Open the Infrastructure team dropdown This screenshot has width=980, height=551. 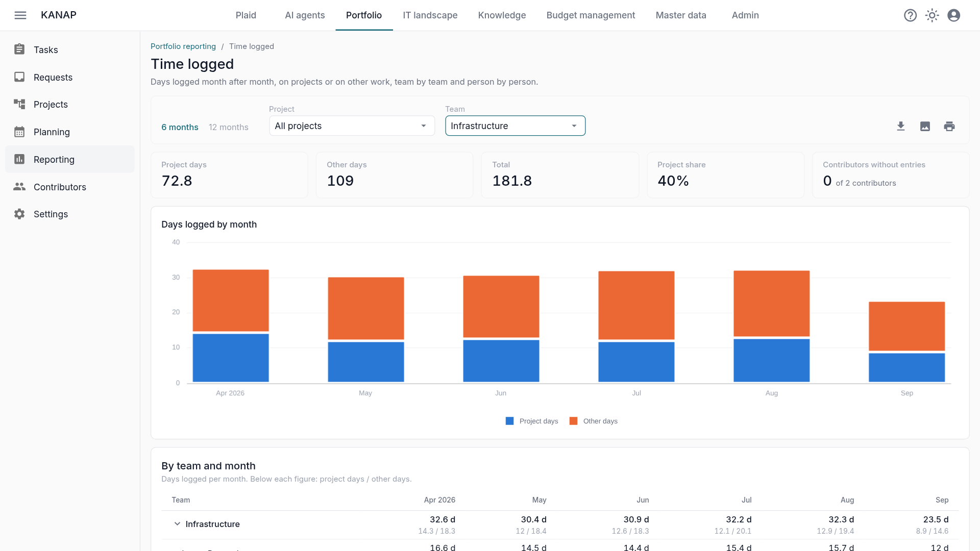coord(515,126)
